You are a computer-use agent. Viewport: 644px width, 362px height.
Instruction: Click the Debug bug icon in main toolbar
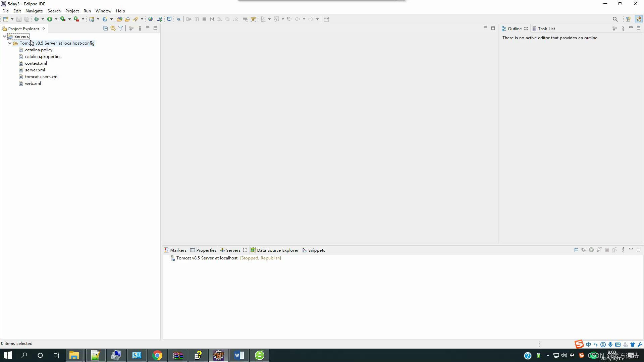coord(36,19)
